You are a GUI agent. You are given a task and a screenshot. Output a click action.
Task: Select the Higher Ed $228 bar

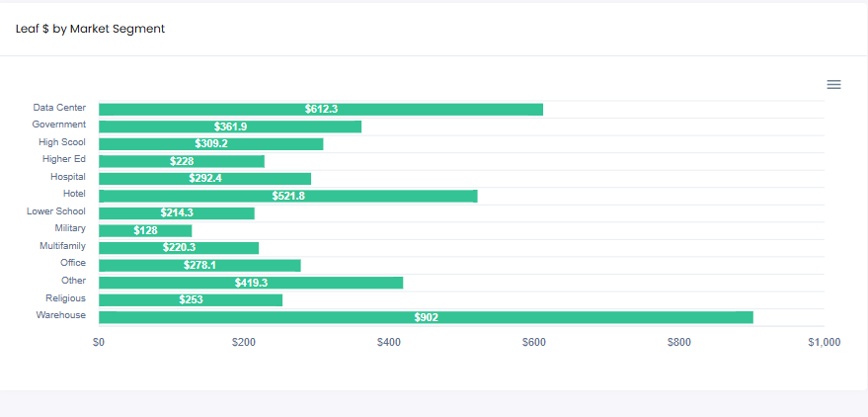pyautogui.click(x=182, y=161)
